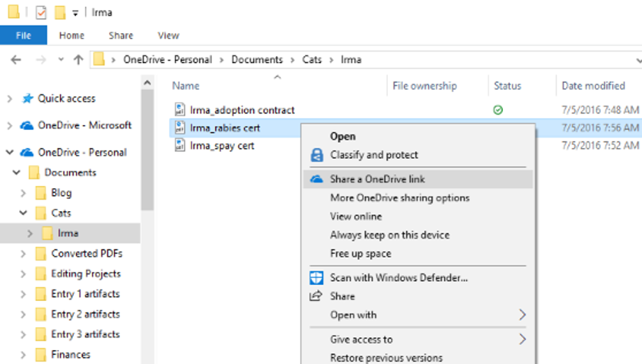Screen dimensions: 642x364
Task: Expand OneDrive - Microsoft tree node
Action: coord(10,126)
